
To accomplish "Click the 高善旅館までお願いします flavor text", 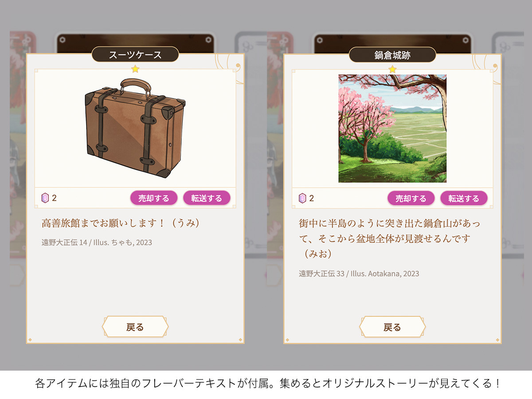I will (121, 223).
